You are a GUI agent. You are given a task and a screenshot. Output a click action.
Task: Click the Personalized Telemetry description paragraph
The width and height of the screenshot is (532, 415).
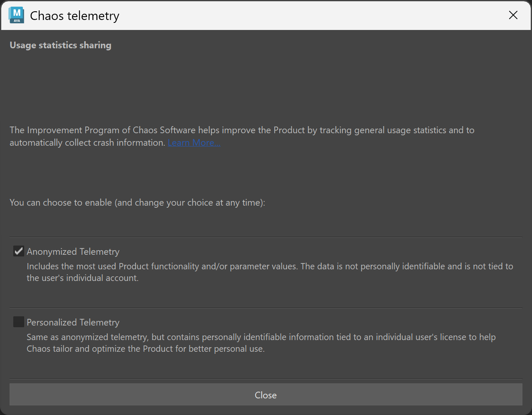pyautogui.click(x=261, y=343)
